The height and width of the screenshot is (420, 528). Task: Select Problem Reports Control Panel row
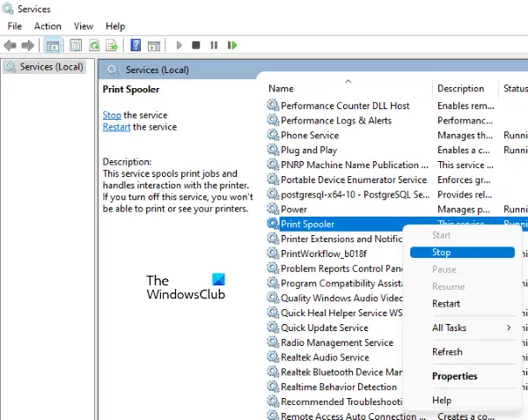pos(341,269)
